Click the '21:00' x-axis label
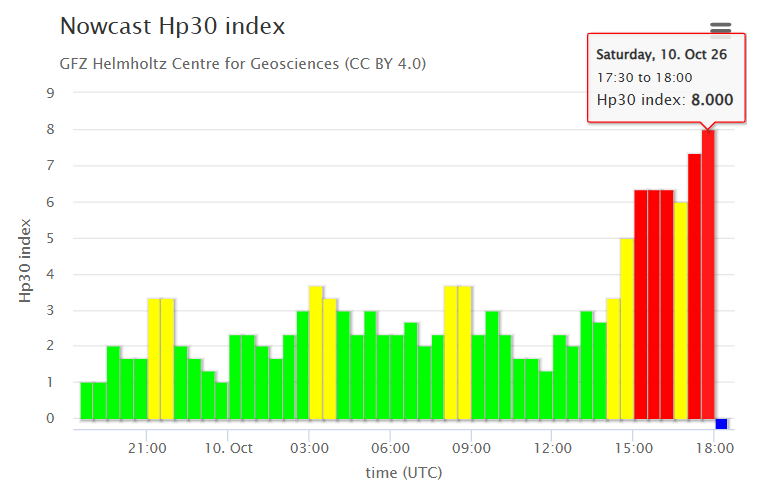The height and width of the screenshot is (502, 772). click(x=147, y=448)
